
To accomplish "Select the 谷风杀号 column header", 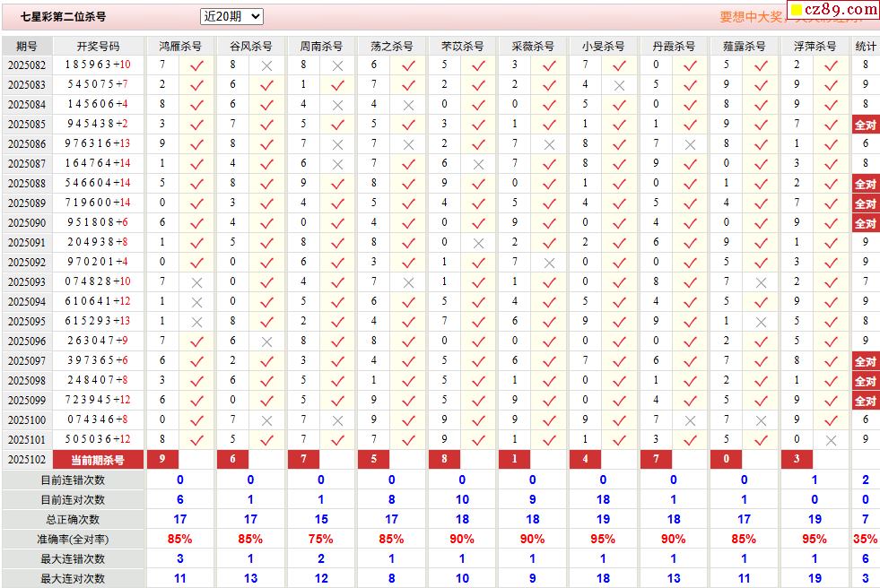I will pos(250,46).
